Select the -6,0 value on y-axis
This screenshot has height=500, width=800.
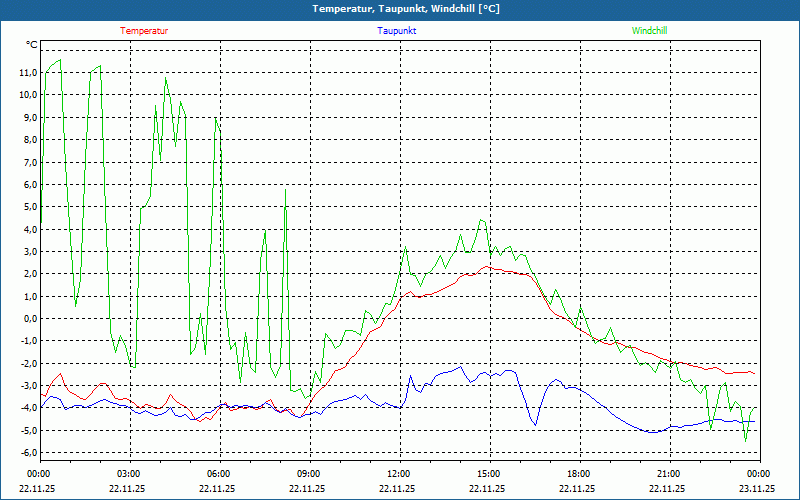27,453
